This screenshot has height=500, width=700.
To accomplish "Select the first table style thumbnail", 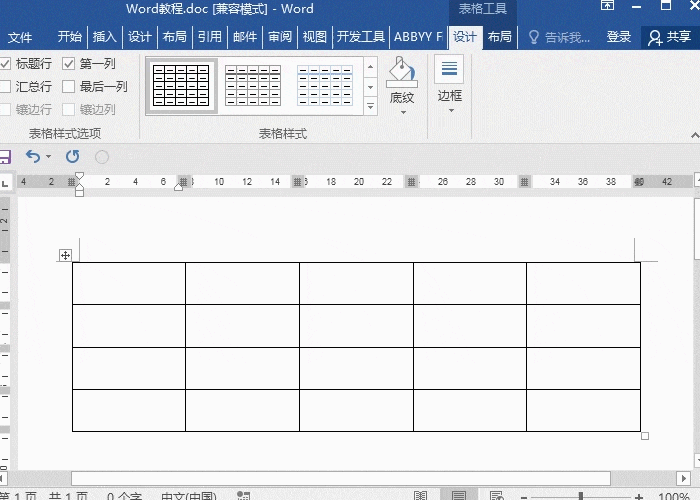I will tap(182, 85).
